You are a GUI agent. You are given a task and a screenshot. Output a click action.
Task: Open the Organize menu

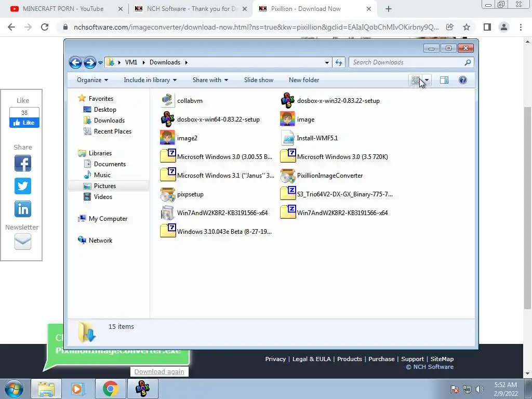click(x=92, y=80)
